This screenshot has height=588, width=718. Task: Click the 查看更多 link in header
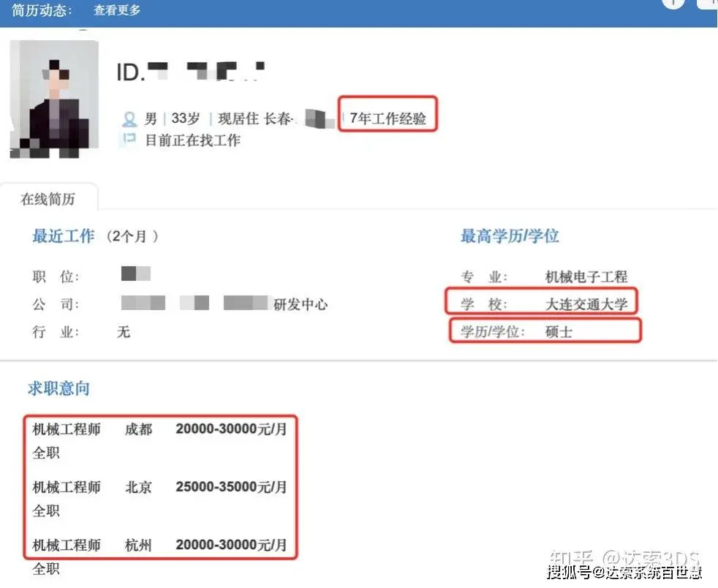[117, 10]
